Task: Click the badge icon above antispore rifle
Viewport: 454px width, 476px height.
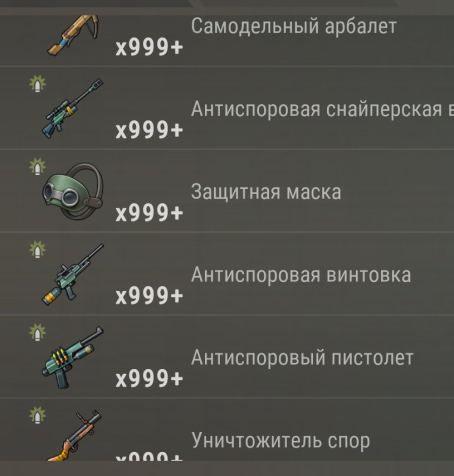Action: (x=38, y=249)
